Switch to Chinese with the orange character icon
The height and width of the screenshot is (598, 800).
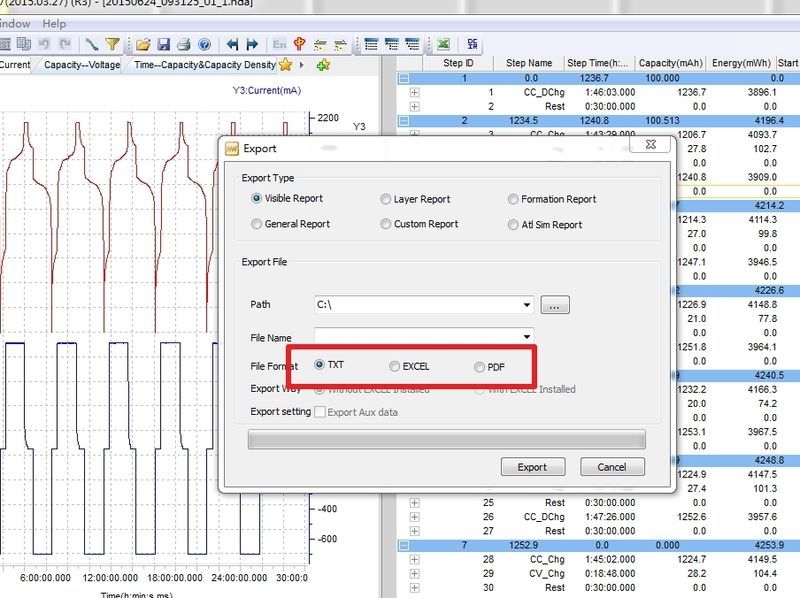tap(299, 44)
